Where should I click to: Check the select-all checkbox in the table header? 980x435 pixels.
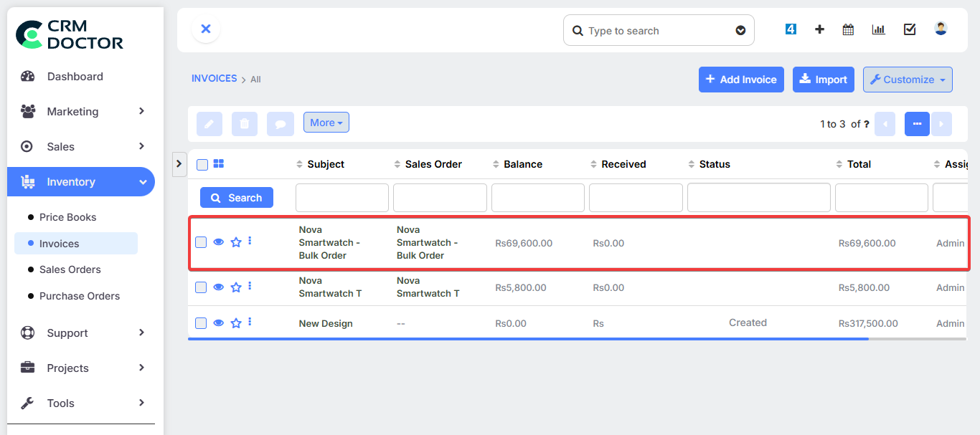coord(202,164)
